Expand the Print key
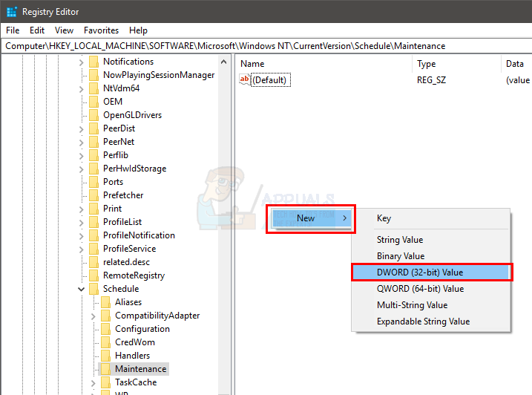532x395 pixels. click(82, 209)
